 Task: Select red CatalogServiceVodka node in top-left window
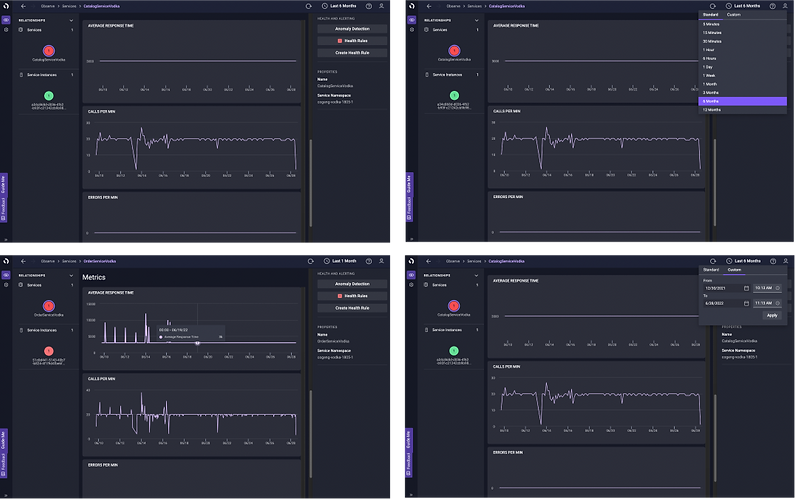click(x=49, y=51)
